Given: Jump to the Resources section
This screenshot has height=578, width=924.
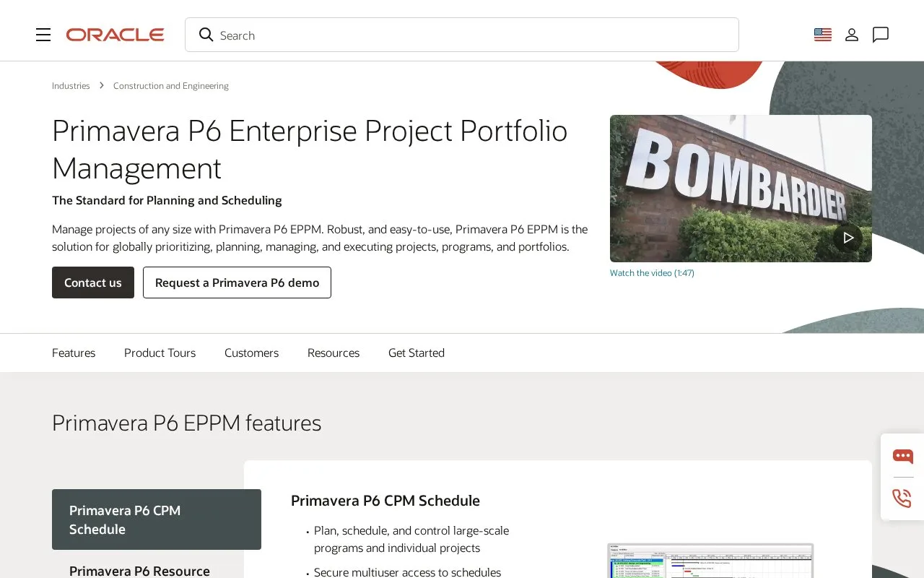Looking at the screenshot, I should 334,353.
